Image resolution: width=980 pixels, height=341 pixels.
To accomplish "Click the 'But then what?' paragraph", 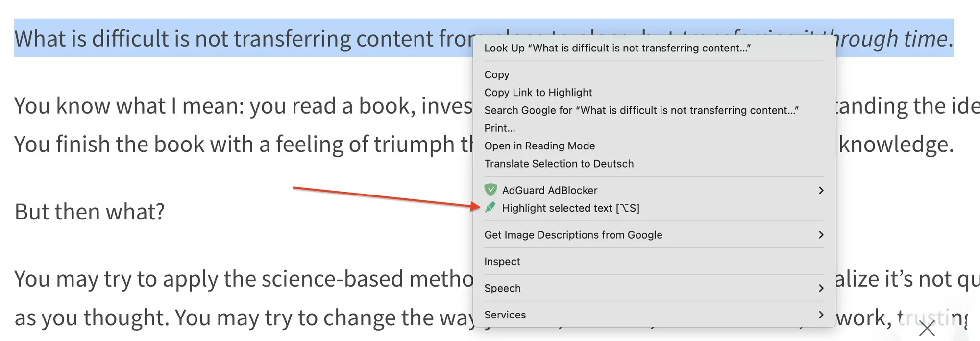I will pos(90,212).
